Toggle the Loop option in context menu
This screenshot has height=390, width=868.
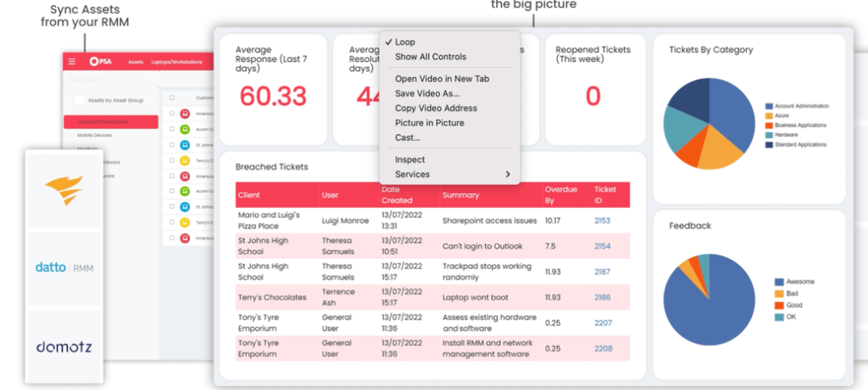pyautogui.click(x=449, y=42)
